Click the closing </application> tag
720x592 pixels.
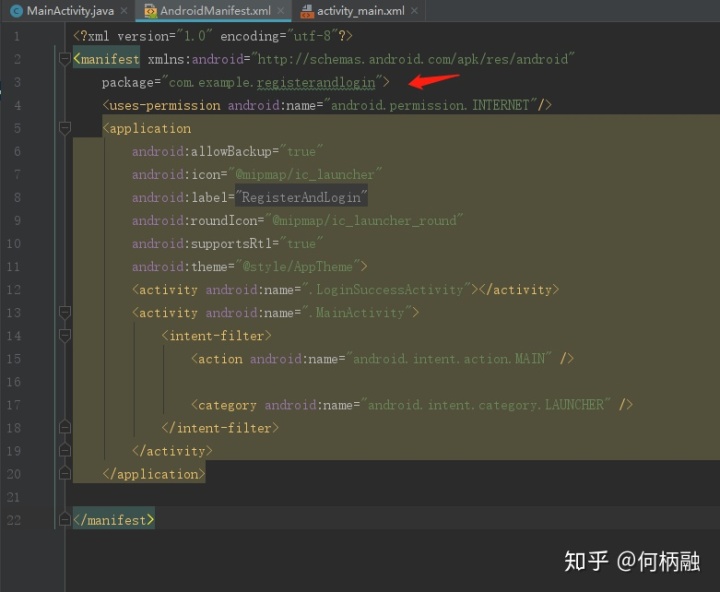(154, 474)
